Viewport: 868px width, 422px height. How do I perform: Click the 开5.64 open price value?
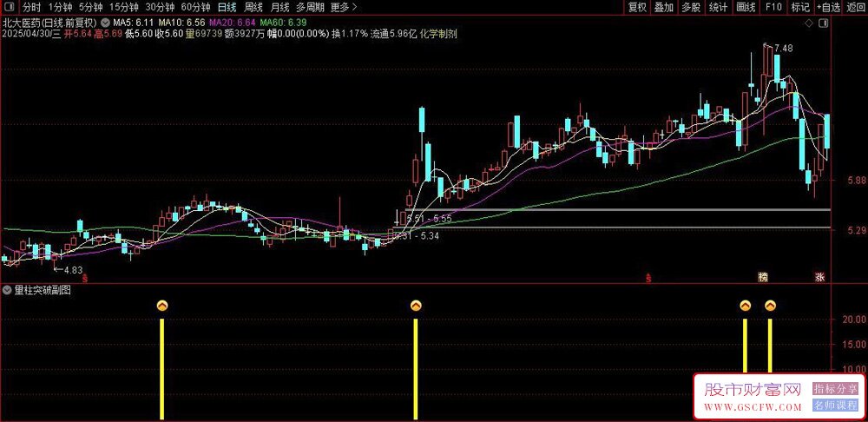tap(77, 34)
